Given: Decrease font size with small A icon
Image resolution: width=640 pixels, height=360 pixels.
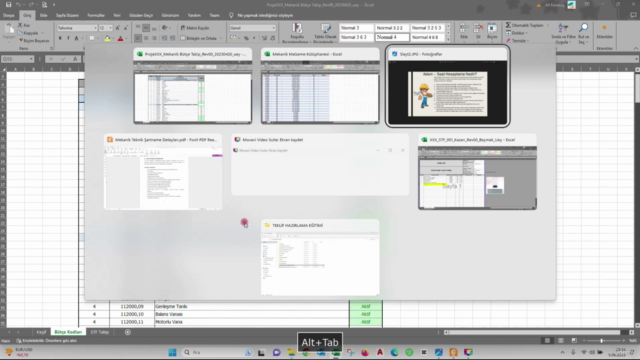Looking at the screenshot, I should pyautogui.click(x=125, y=28).
